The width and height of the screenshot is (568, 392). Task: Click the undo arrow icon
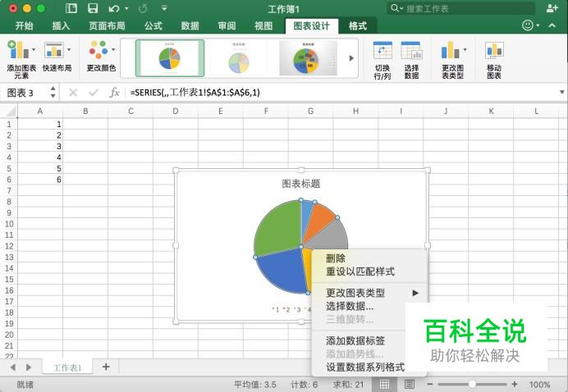point(114,8)
